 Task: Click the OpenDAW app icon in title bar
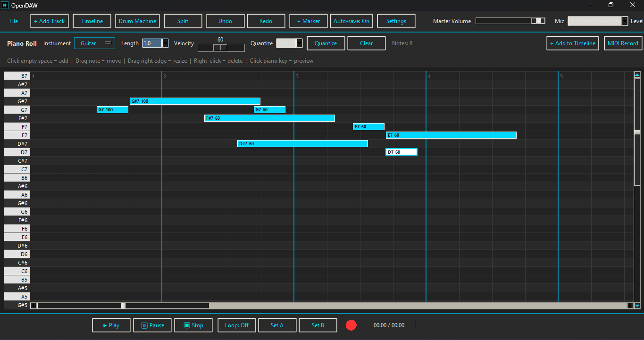click(x=5, y=5)
